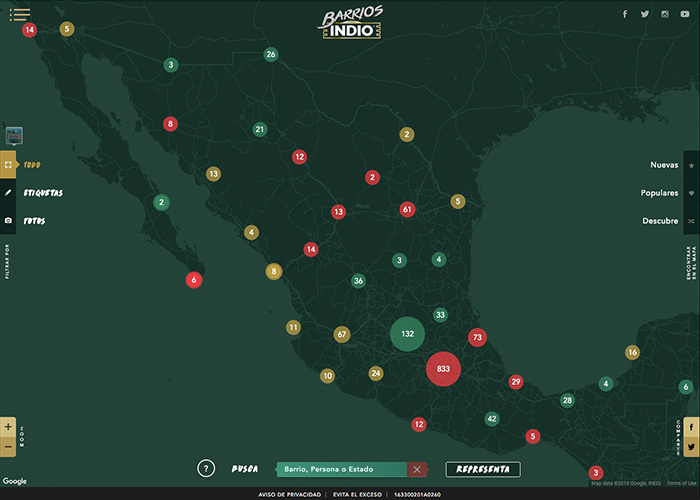Open the red 73 cluster marker
Screen dimensions: 700x500
pos(477,337)
